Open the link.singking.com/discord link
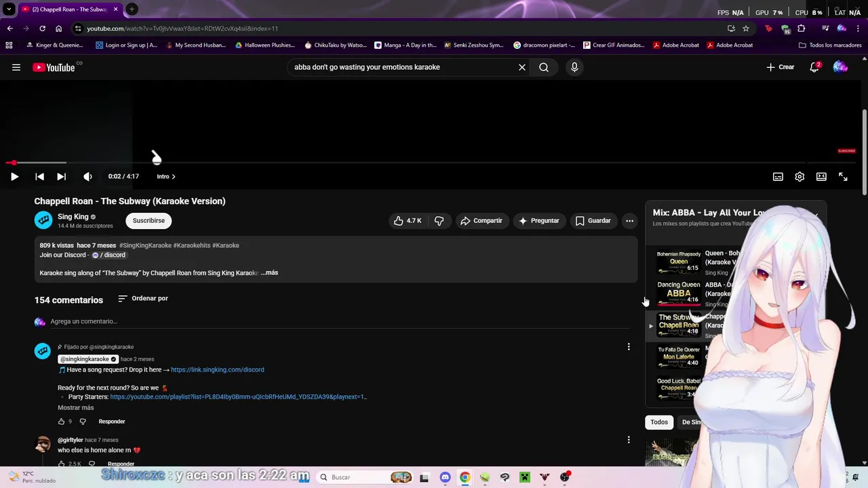868x488 pixels. pyautogui.click(x=218, y=369)
